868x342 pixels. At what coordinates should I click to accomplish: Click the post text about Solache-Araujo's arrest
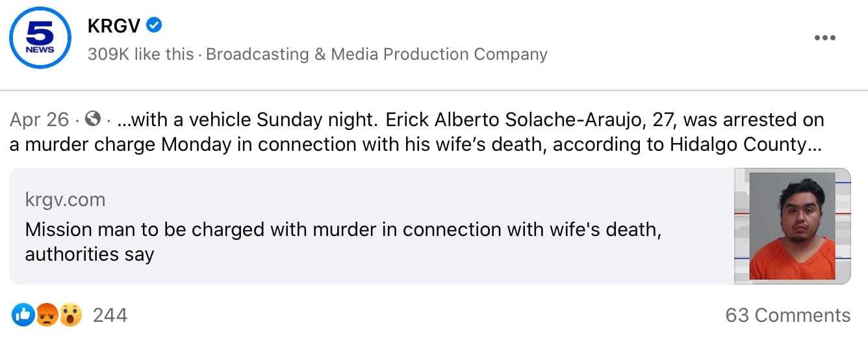pos(455,132)
